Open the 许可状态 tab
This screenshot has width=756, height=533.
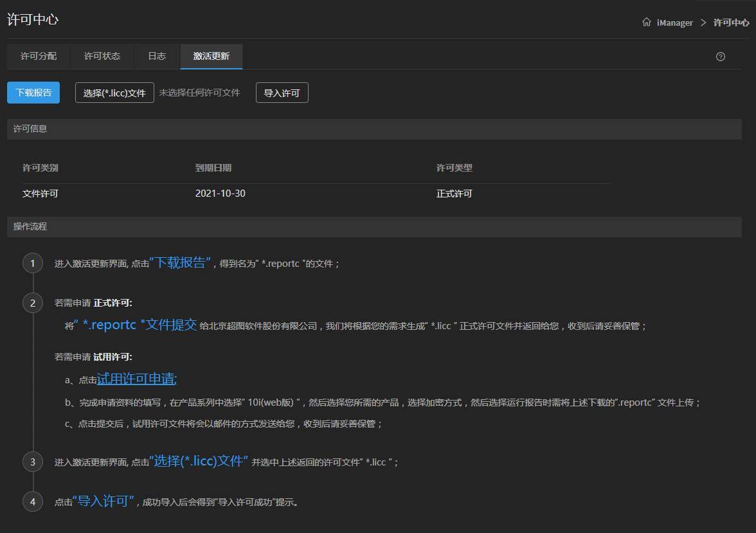coord(102,57)
